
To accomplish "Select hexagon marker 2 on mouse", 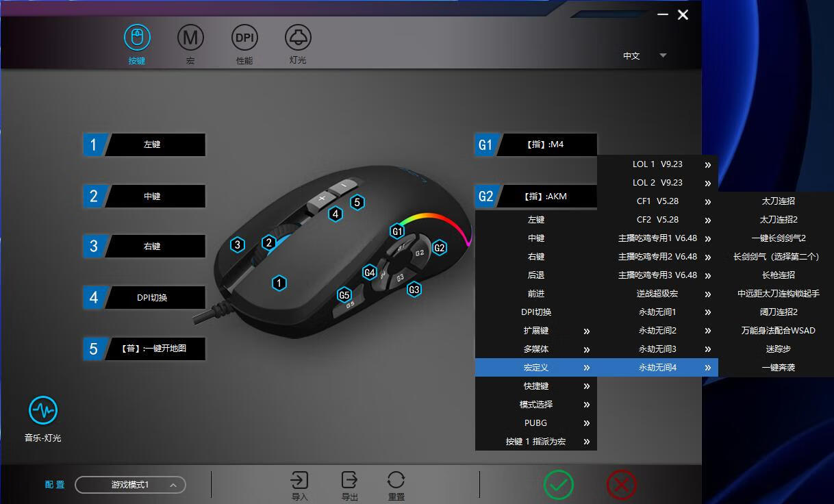I will (269, 242).
